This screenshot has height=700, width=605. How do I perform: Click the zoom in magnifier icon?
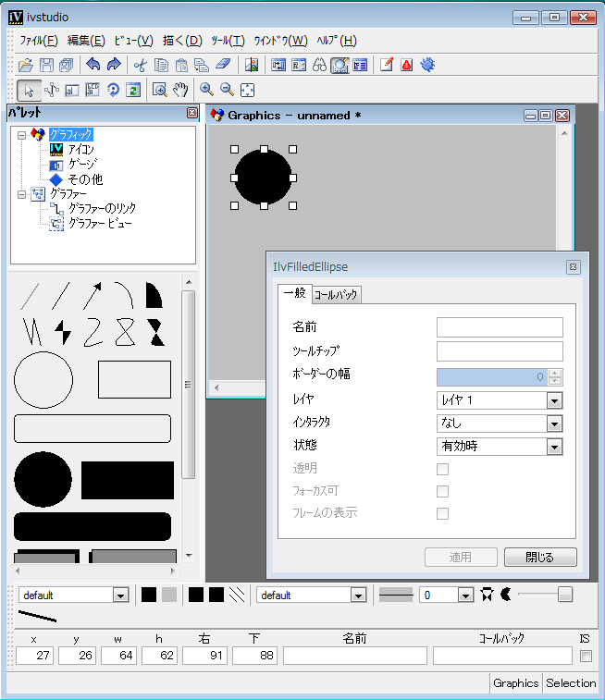[x=206, y=90]
